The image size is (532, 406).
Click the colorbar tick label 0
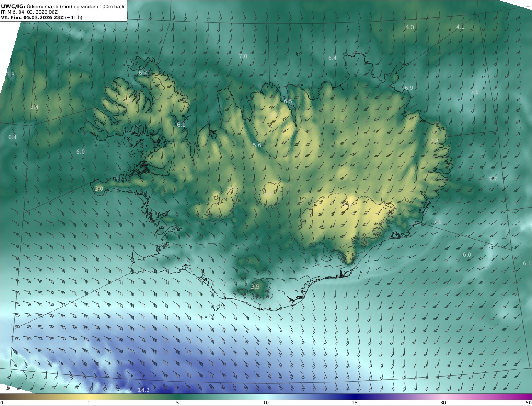coord(2,403)
